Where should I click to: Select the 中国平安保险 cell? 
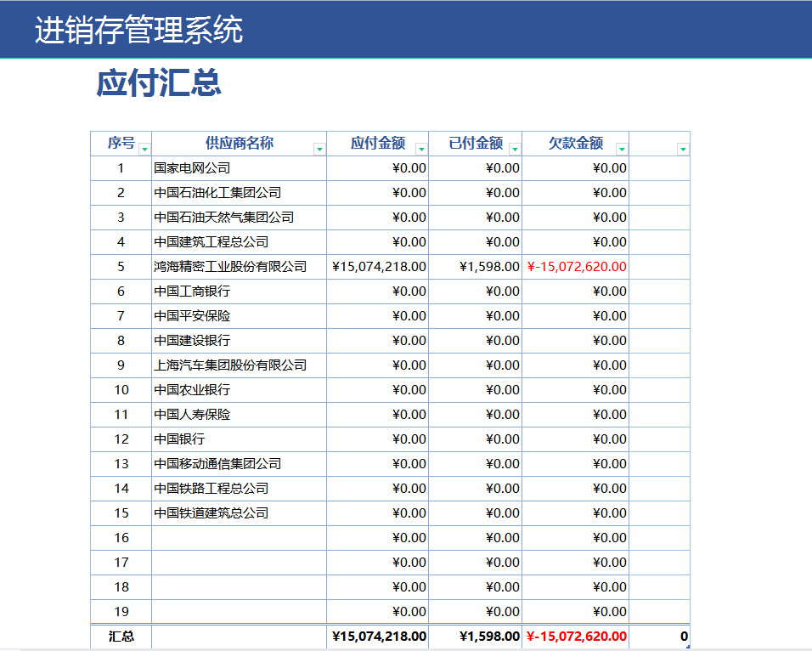click(240, 315)
